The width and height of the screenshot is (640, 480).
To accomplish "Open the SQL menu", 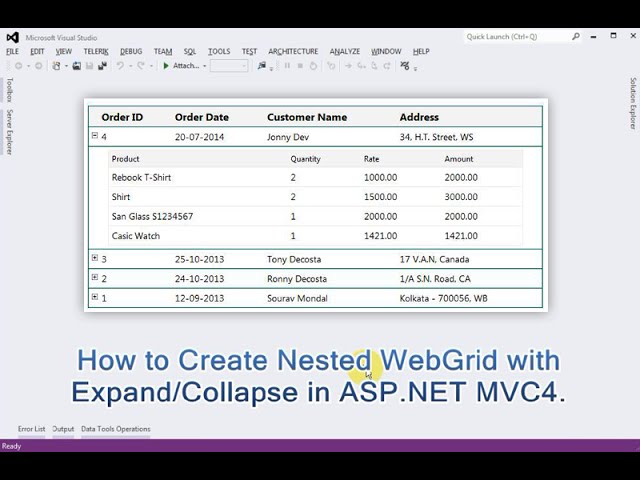I will (x=190, y=51).
